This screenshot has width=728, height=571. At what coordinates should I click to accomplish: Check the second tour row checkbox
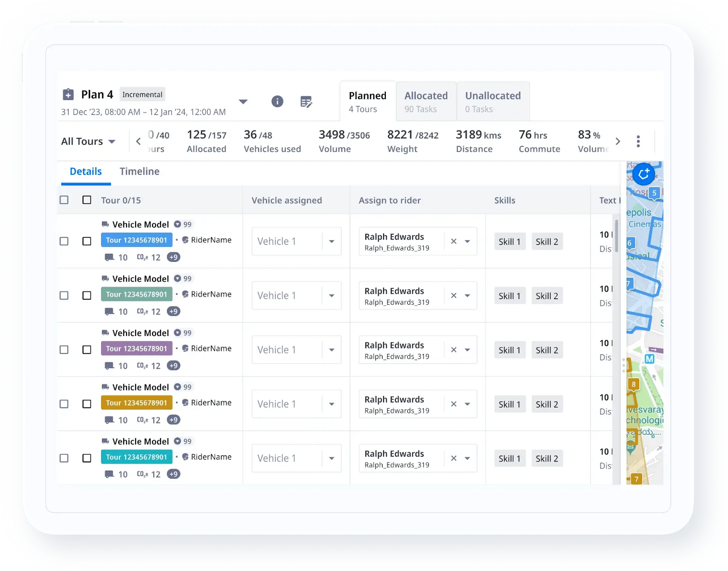[x=86, y=296]
